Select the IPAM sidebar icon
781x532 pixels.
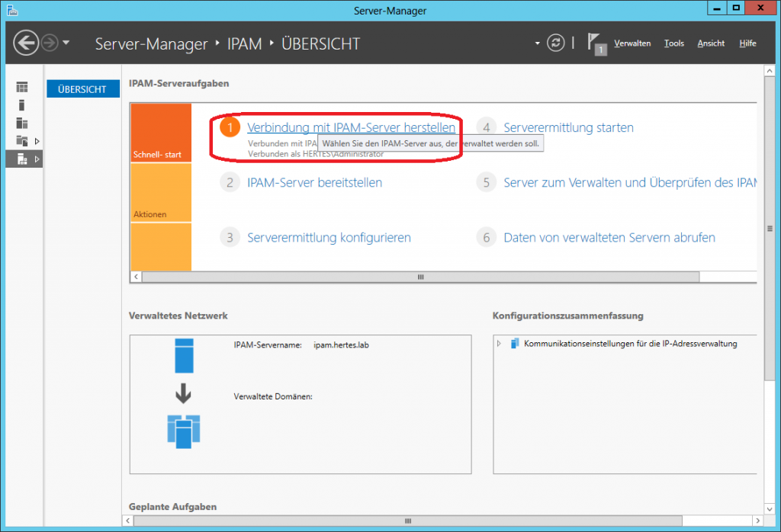(22, 159)
